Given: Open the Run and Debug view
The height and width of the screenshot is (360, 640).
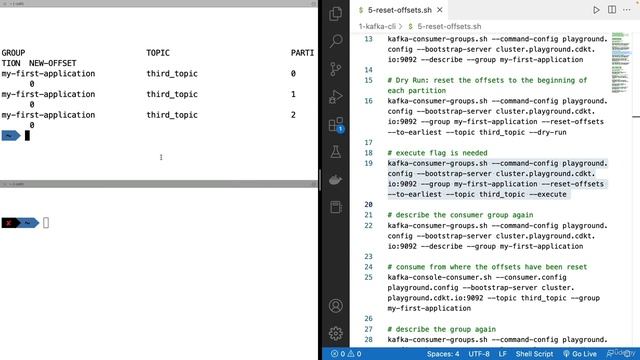Looking at the screenshot, I should pos(336,97).
